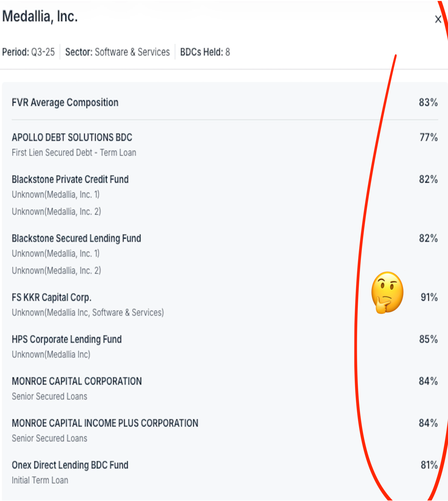Open Blackstone Secured Lending Fund entry
Image resolution: width=448 pixels, height=501 pixels.
77,238
